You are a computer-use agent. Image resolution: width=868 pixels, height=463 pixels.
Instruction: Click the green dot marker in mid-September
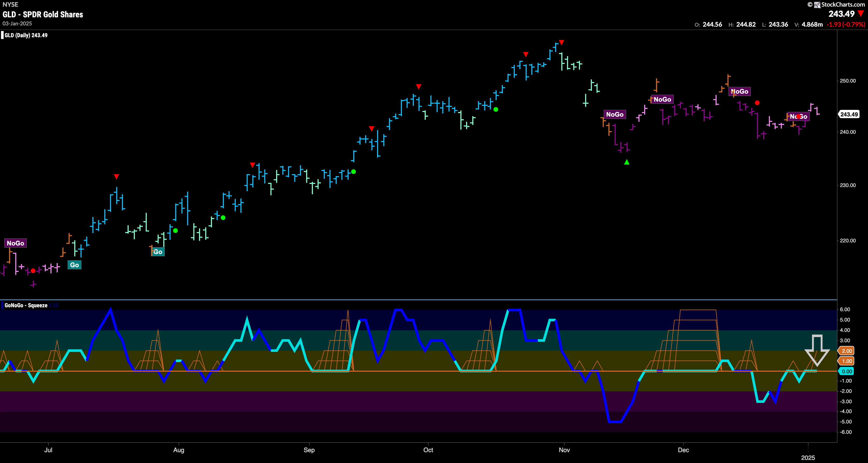point(354,172)
